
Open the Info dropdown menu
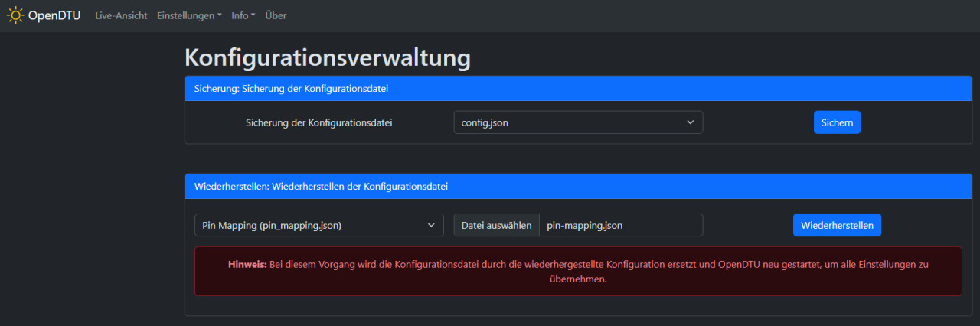[243, 15]
